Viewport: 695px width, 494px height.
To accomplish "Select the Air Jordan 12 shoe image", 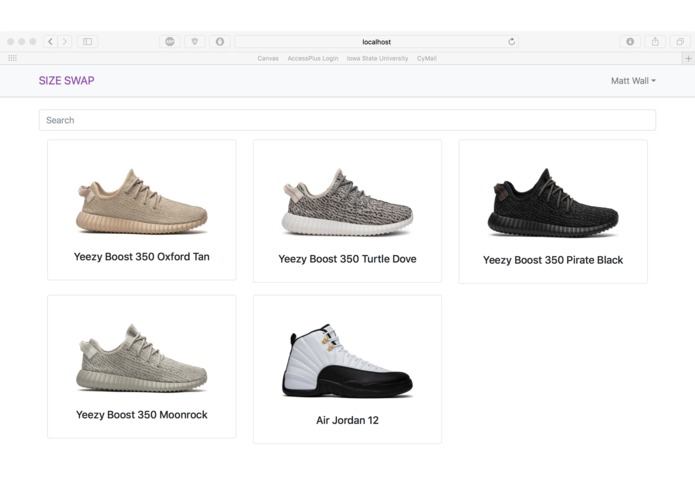I will [x=347, y=361].
